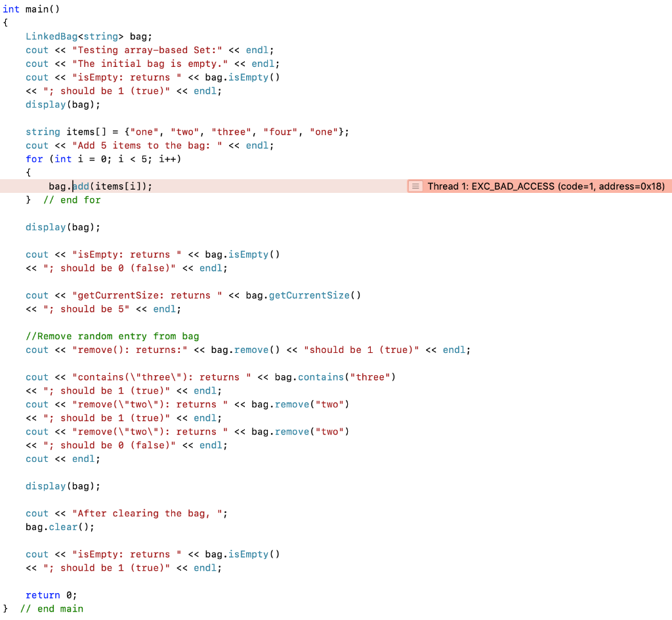The width and height of the screenshot is (672, 620).
Task: Click the return 0 statement
Action: point(43,595)
